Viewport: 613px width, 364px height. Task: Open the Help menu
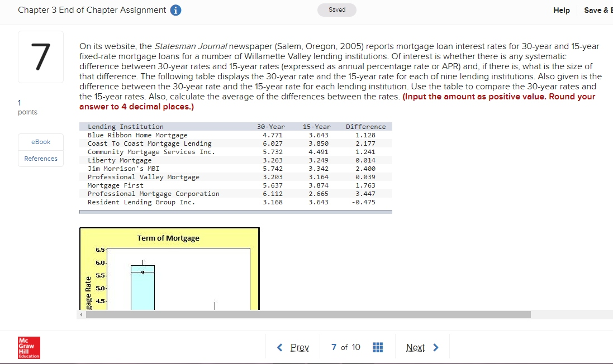click(562, 10)
